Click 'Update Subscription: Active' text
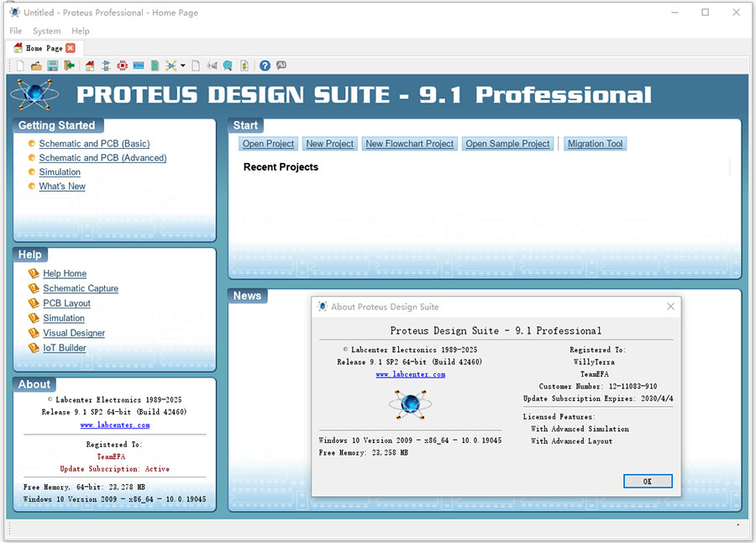Screen dimensions: 756x543 pyautogui.click(x=115, y=469)
